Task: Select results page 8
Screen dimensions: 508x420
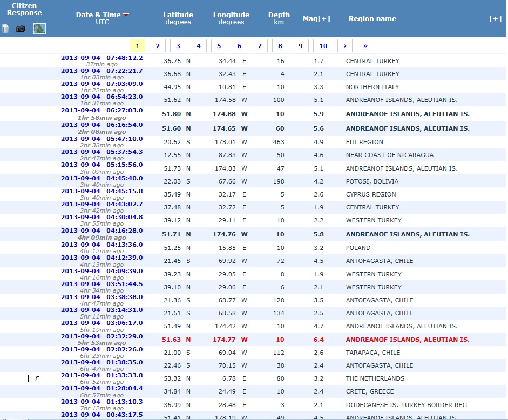Action: (x=280, y=46)
